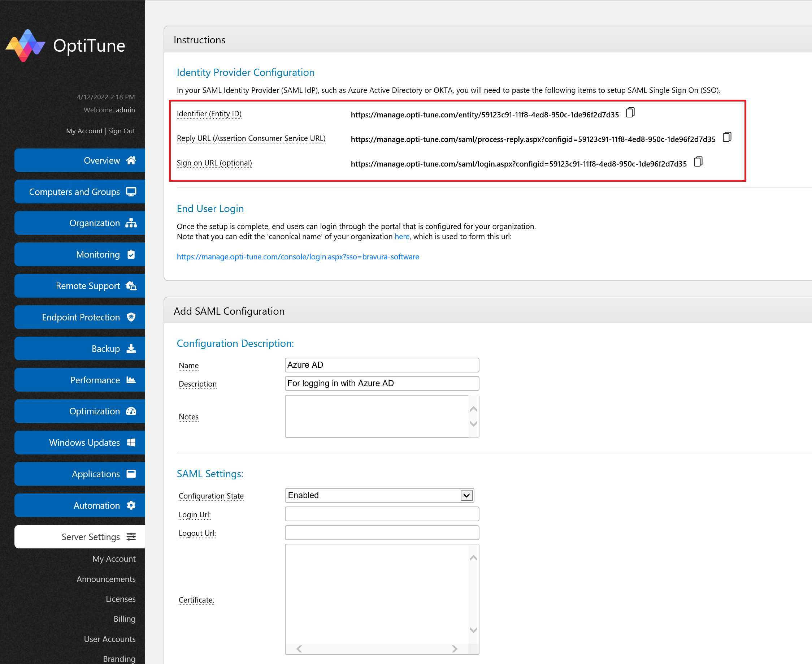Click the Applications window icon

point(131,474)
